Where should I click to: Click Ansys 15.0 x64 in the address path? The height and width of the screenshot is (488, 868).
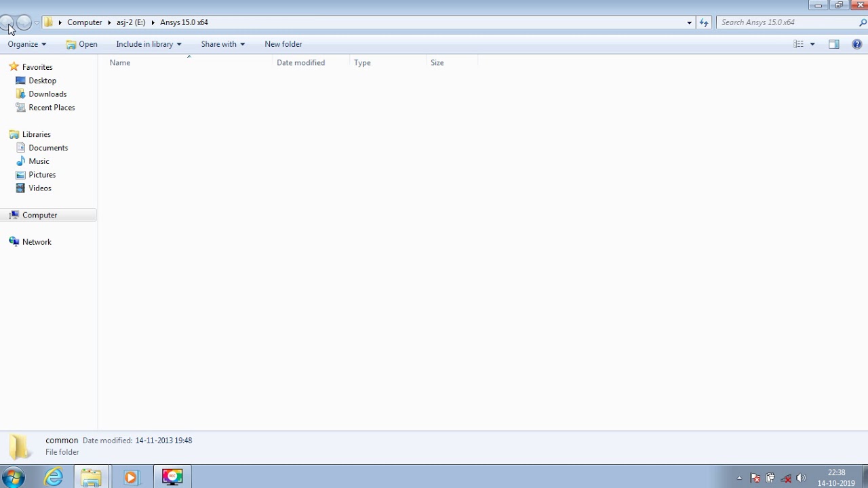coord(184,22)
